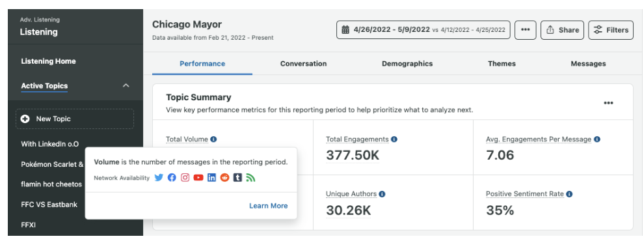This screenshot has height=241, width=644.
Task: Click the Learn More link in tooltip
Action: click(268, 206)
